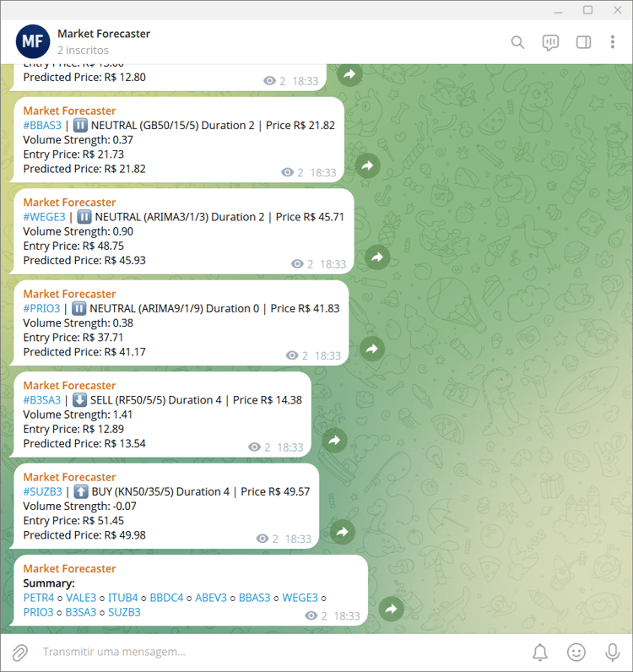Open the three-dot more options menu

(613, 42)
